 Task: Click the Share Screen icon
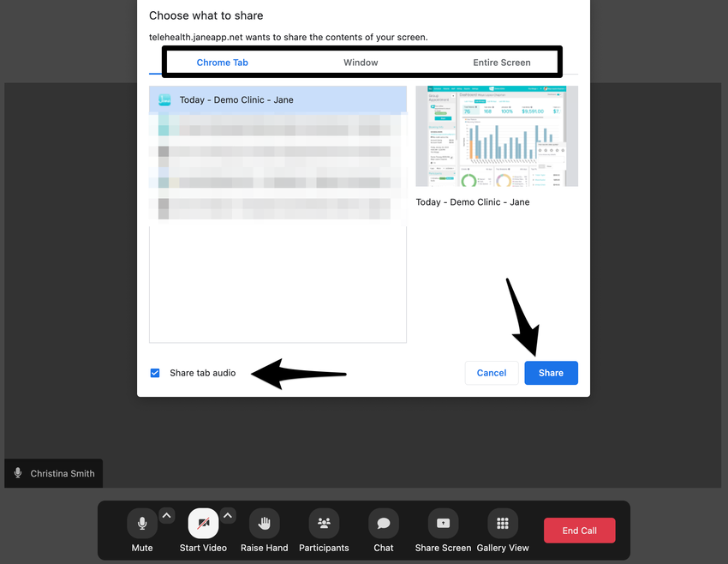coord(443,523)
